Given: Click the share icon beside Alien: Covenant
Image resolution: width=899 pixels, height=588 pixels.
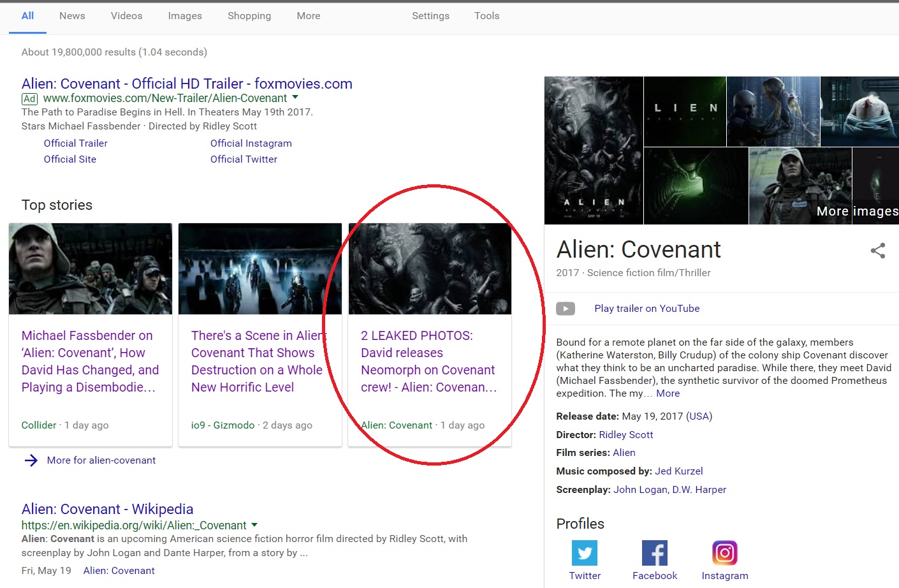Looking at the screenshot, I should (x=878, y=251).
